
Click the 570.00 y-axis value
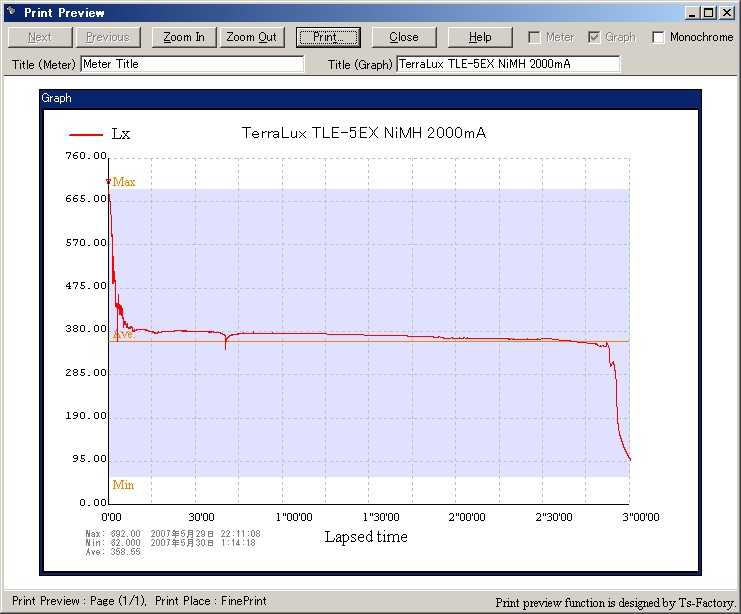point(86,242)
